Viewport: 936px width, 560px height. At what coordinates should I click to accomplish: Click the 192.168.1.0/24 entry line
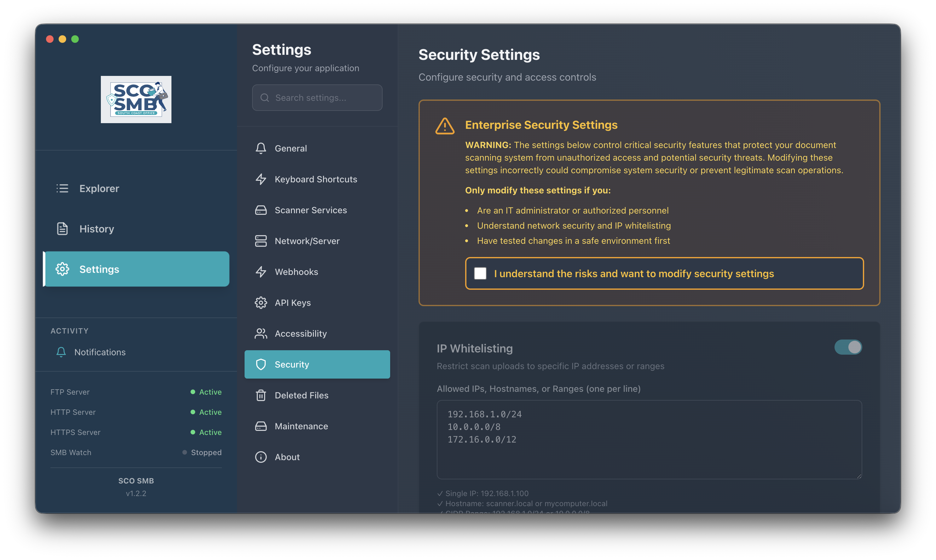484,414
